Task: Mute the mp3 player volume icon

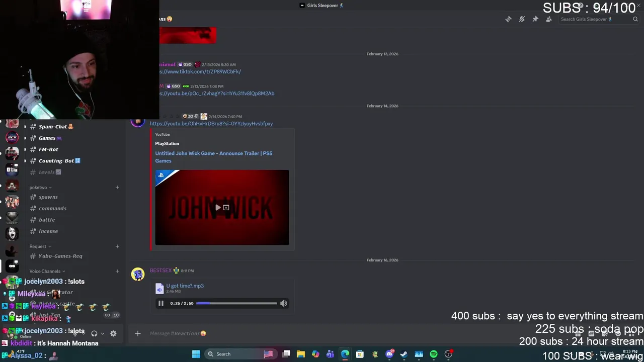Action: [284, 303]
